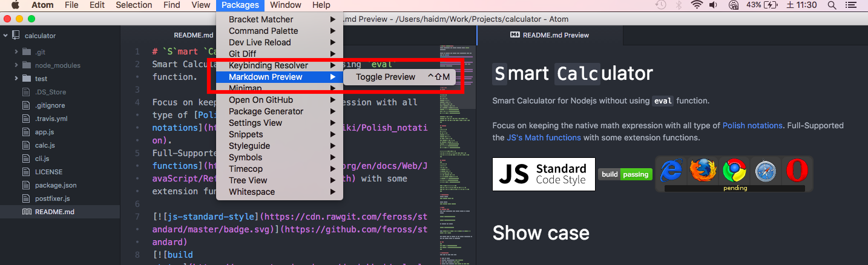Image resolution: width=868 pixels, height=265 pixels.
Task: Click the Chrome browser badge
Action: point(734,171)
